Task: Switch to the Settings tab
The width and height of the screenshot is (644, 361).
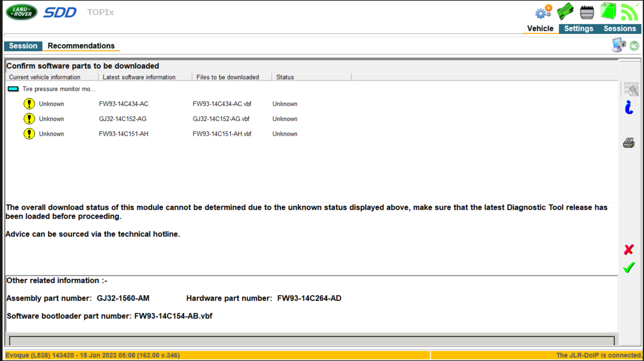Action: click(578, 29)
